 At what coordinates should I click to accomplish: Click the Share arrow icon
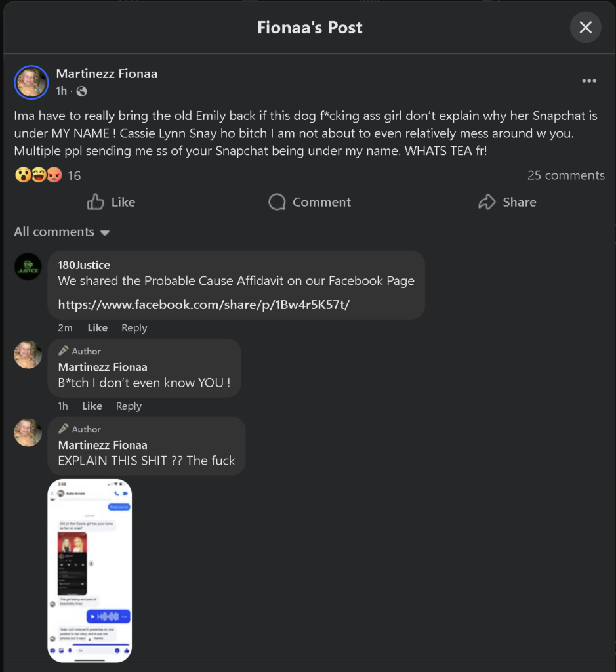click(487, 202)
